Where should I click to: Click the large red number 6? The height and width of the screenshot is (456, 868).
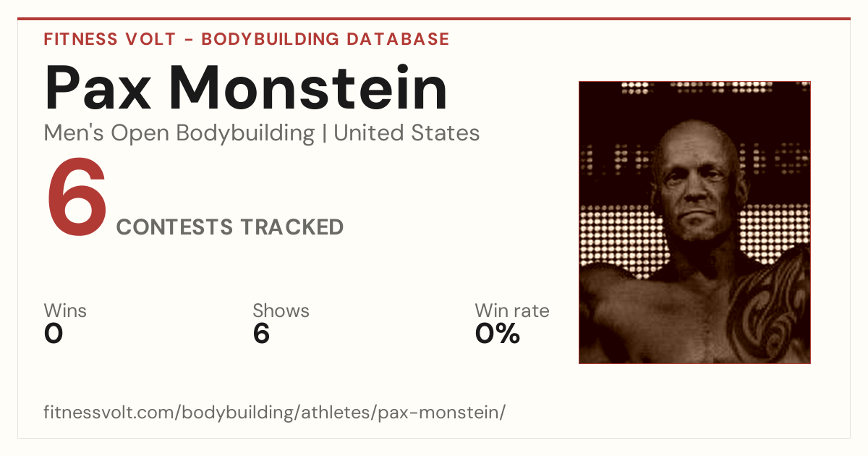[x=77, y=198]
